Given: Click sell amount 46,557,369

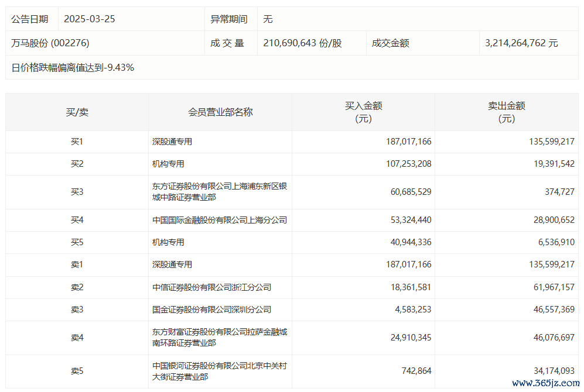Looking at the screenshot, I should click(x=554, y=310).
